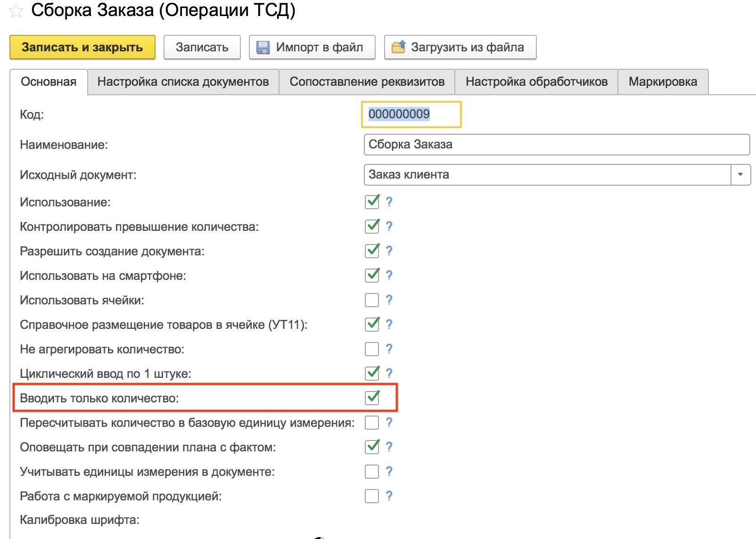Image resolution: width=756 pixels, height=539 pixels.
Task: Click Записать и закрыть button
Action: (82, 47)
